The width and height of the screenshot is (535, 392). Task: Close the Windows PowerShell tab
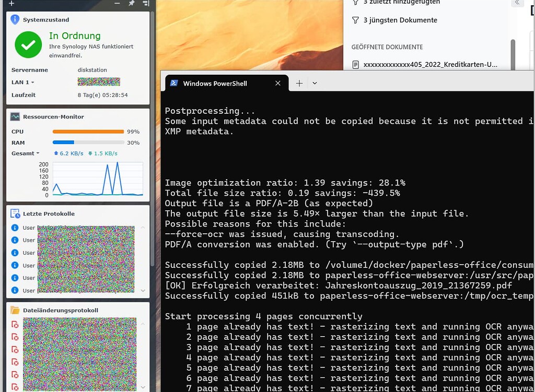click(x=278, y=83)
